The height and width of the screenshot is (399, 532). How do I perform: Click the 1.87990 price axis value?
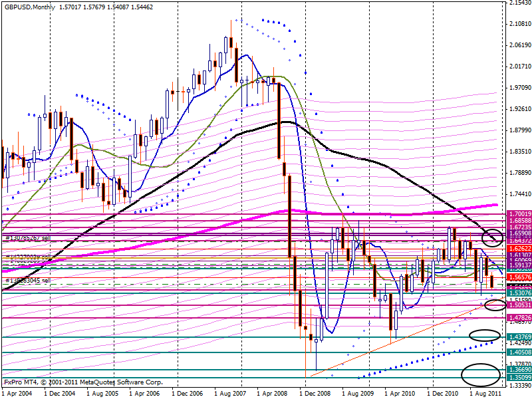(520, 130)
